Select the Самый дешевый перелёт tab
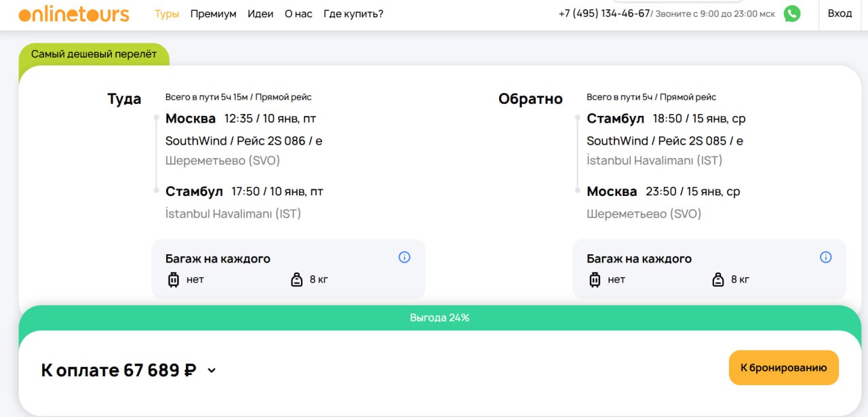The height and width of the screenshot is (417, 868). point(94,54)
